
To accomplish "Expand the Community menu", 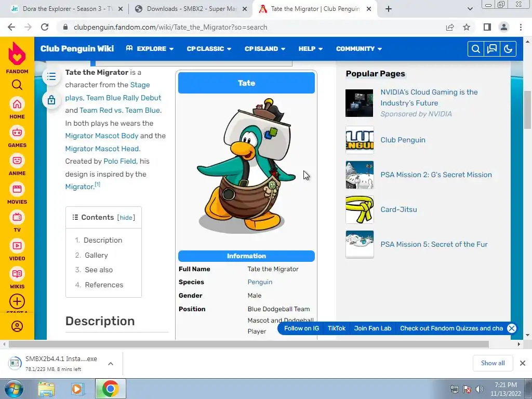I will (x=359, y=49).
